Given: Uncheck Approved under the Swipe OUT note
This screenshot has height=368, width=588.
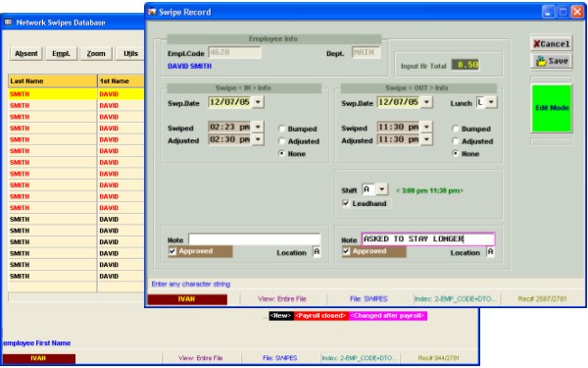Looking at the screenshot, I should click(346, 251).
